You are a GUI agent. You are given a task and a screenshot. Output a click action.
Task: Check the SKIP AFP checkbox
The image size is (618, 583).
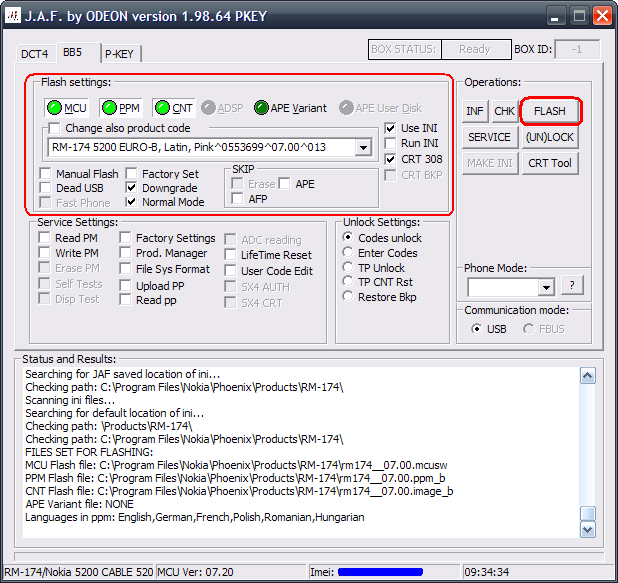(237, 198)
